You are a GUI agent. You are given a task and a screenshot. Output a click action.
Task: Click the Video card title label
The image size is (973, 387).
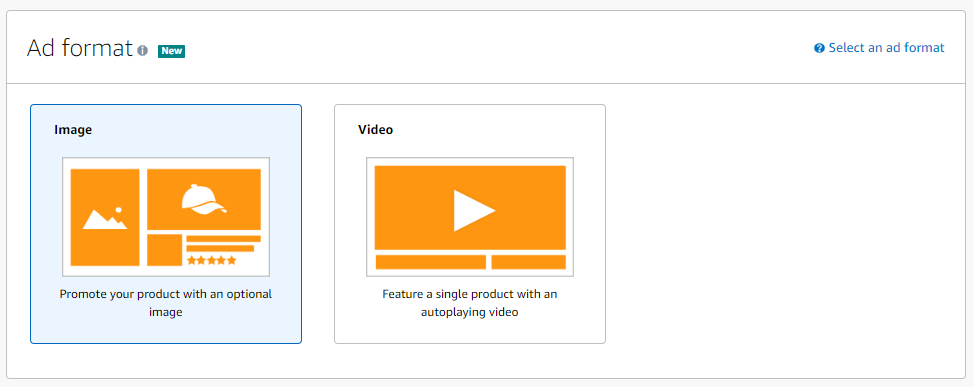tap(375, 130)
